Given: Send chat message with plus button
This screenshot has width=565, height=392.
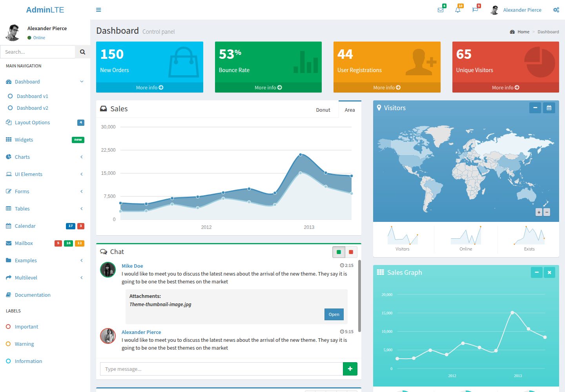Looking at the screenshot, I should point(350,369).
